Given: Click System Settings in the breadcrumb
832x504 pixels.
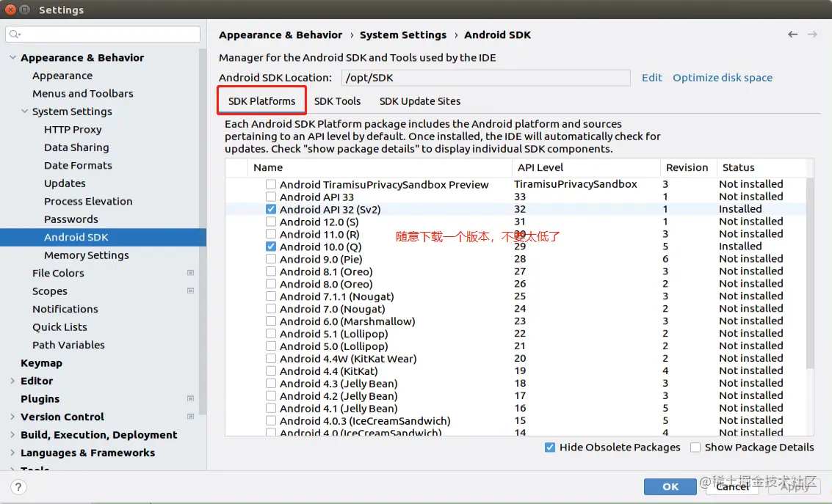Looking at the screenshot, I should click(402, 35).
